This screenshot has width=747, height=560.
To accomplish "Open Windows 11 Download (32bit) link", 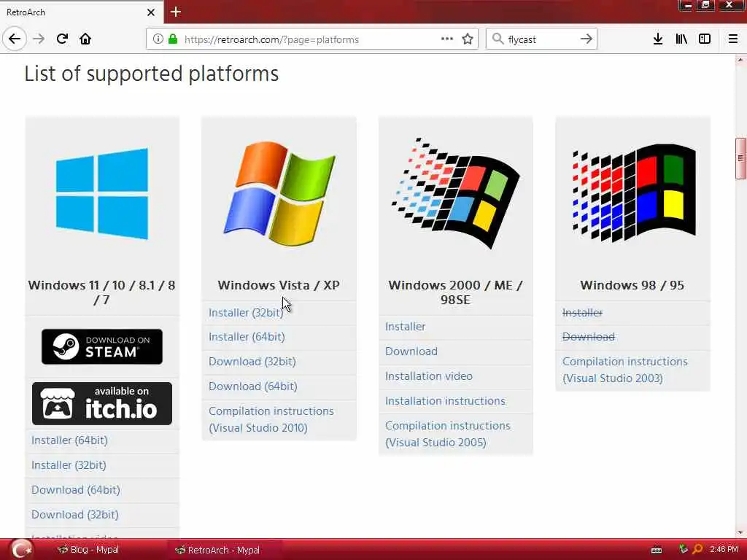I will coord(75,515).
